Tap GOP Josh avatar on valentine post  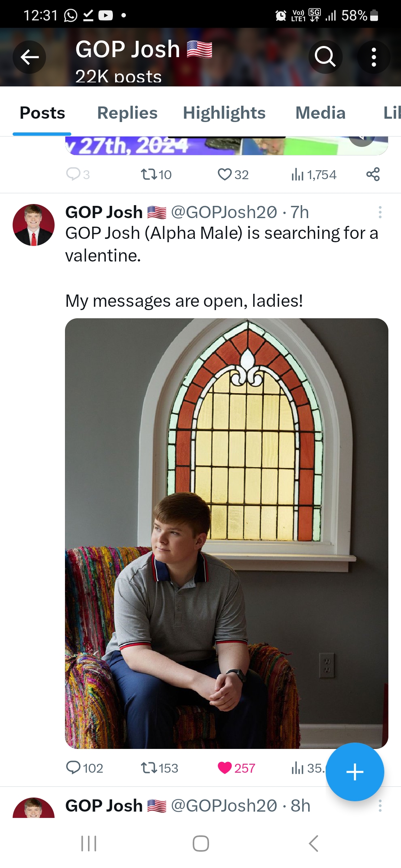[33, 225]
